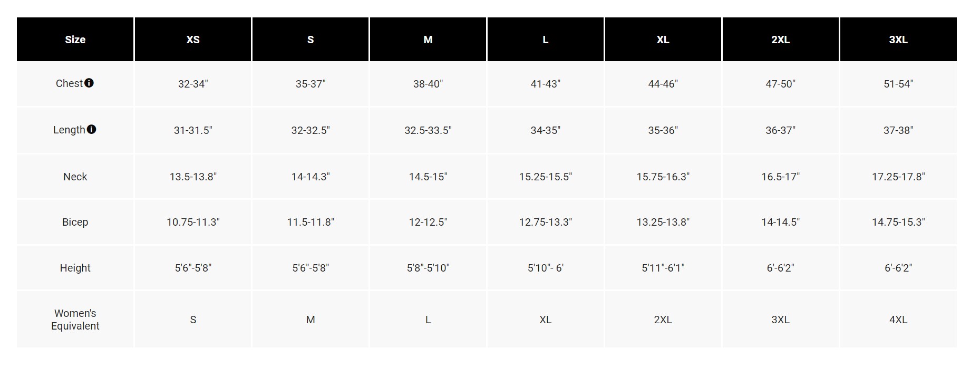The width and height of the screenshot is (980, 367).
Task: Click the 3XL size column header
Action: (898, 40)
